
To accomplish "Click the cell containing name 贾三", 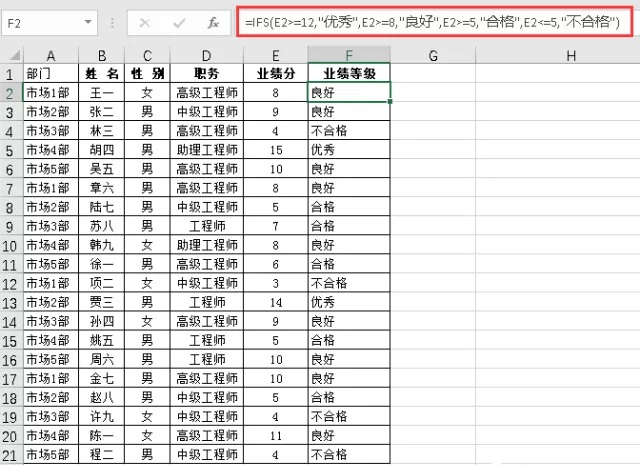I will tap(102, 302).
